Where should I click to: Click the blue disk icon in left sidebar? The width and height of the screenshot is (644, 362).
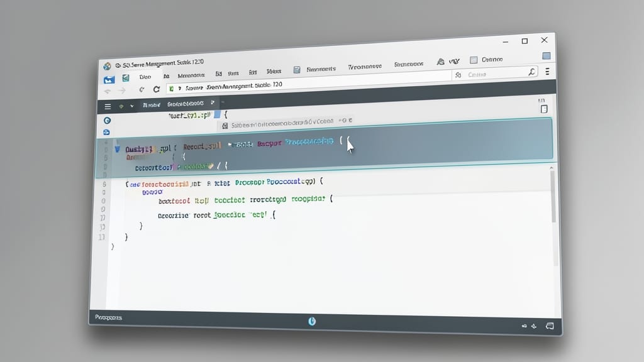[x=106, y=132]
